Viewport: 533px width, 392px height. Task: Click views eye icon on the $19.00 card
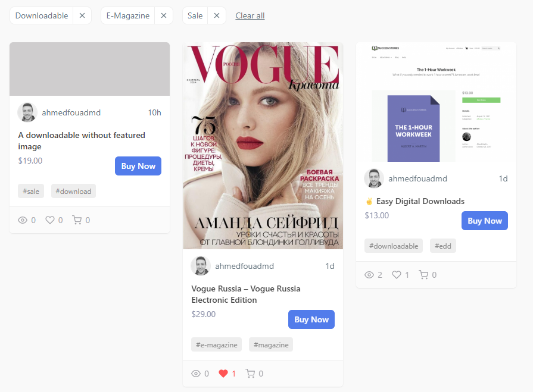point(23,220)
